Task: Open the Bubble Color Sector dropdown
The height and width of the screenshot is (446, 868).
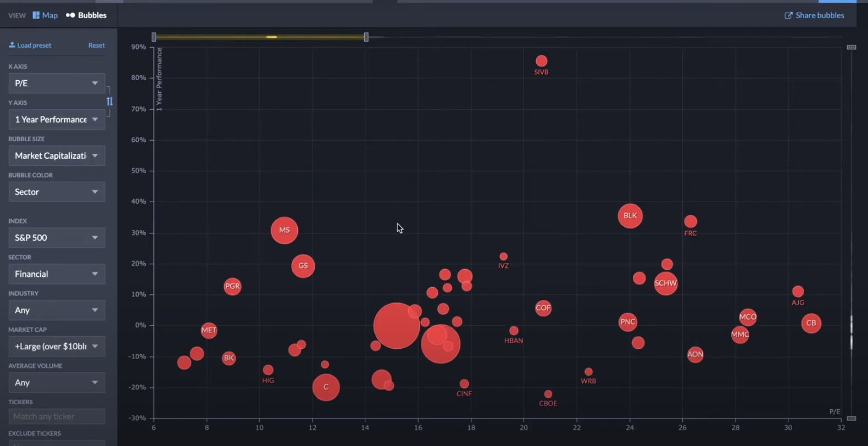Action: (x=57, y=192)
